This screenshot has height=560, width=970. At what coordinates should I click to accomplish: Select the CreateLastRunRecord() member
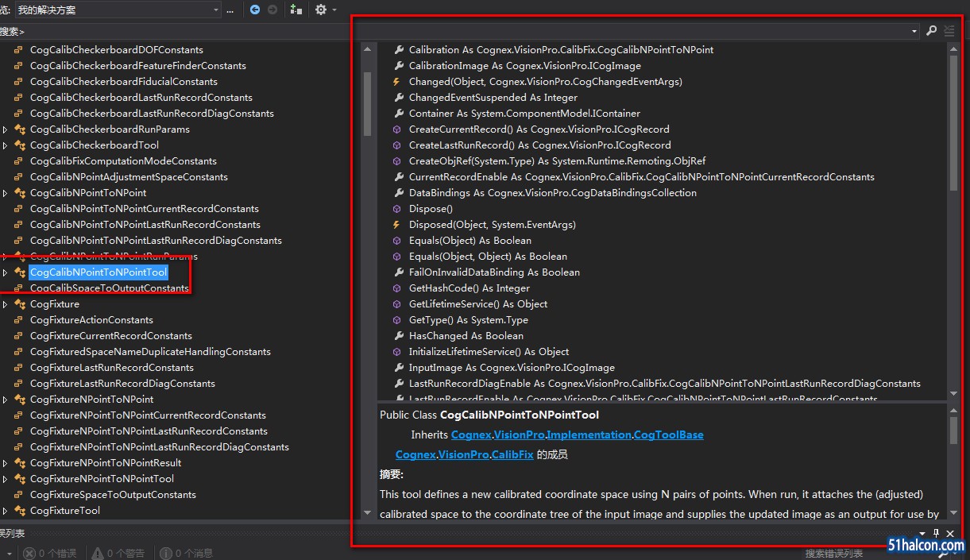coord(539,145)
